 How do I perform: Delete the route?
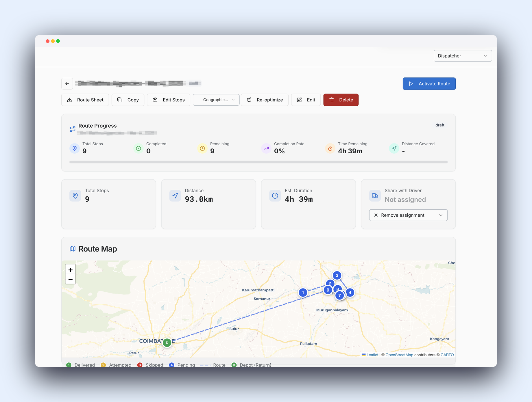point(341,100)
